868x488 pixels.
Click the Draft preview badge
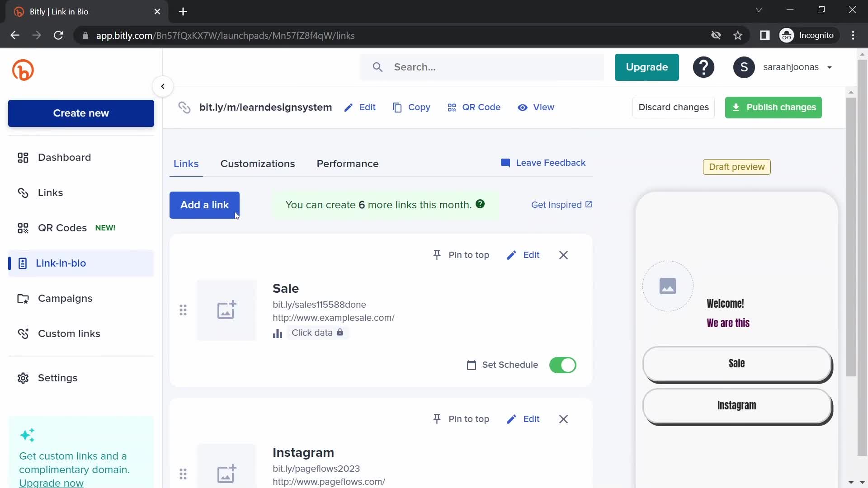(736, 167)
